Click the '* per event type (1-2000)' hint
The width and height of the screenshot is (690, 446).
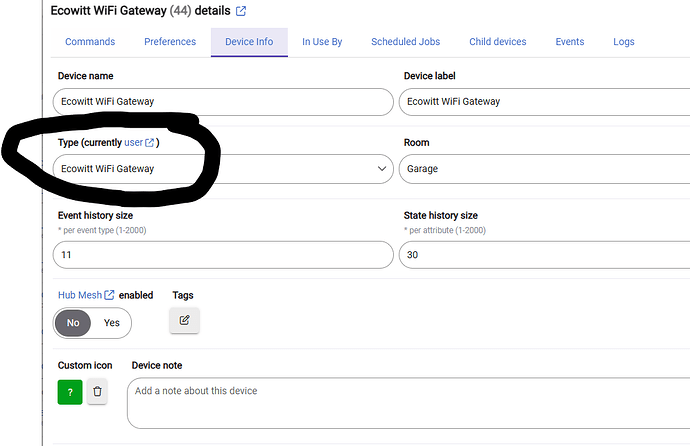pos(102,230)
